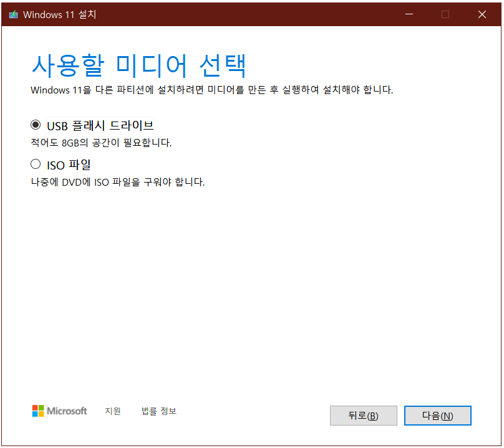Click the partition installation instruction sentence
Screen dimensions: 504x448
(x=211, y=90)
